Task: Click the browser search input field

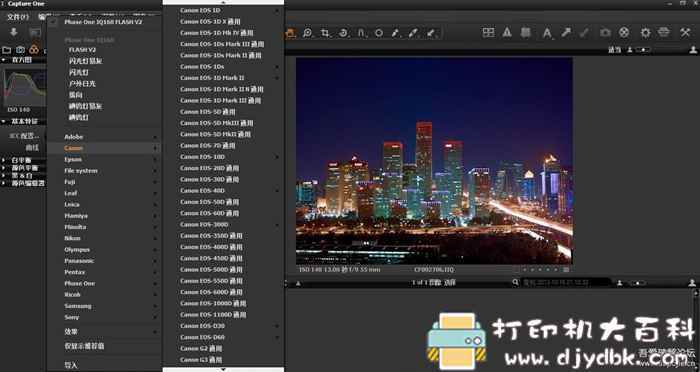Action: [x=566, y=283]
